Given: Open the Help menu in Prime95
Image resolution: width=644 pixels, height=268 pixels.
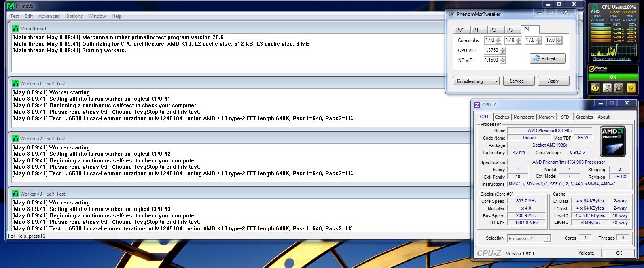Looking at the screenshot, I should [117, 16].
